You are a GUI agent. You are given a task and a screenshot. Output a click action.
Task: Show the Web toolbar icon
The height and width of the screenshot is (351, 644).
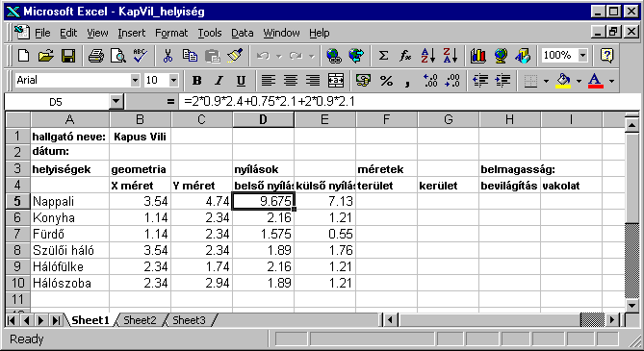[x=356, y=56]
